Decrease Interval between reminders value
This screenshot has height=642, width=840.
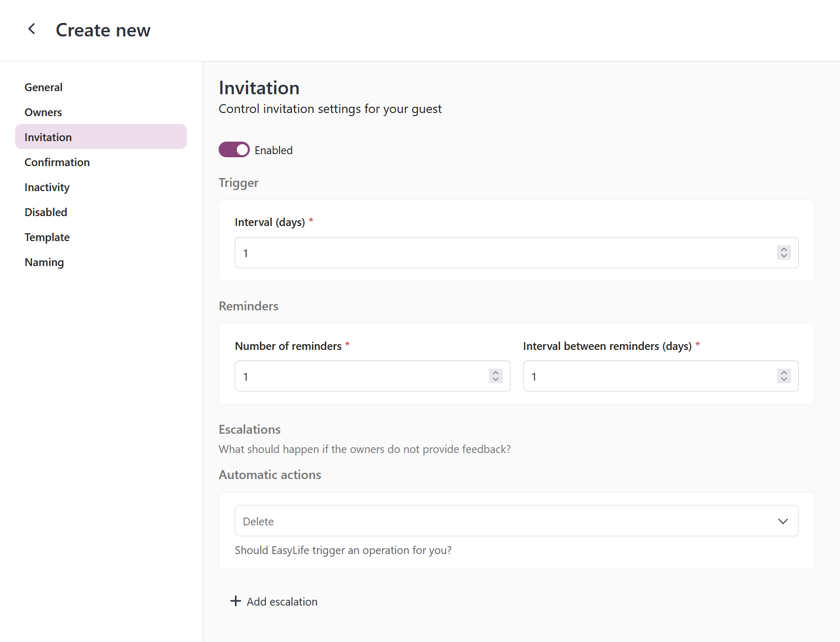point(784,380)
